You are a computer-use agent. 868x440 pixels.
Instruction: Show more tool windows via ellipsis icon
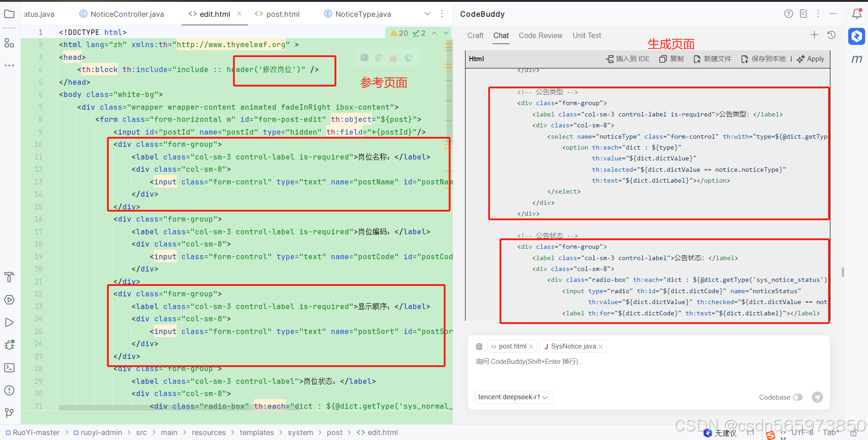point(9,66)
